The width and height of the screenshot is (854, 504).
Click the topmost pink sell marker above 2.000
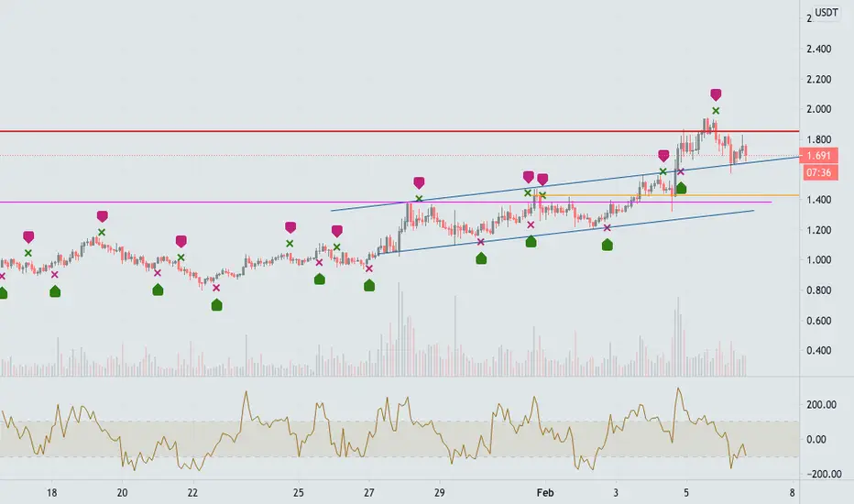716,94
